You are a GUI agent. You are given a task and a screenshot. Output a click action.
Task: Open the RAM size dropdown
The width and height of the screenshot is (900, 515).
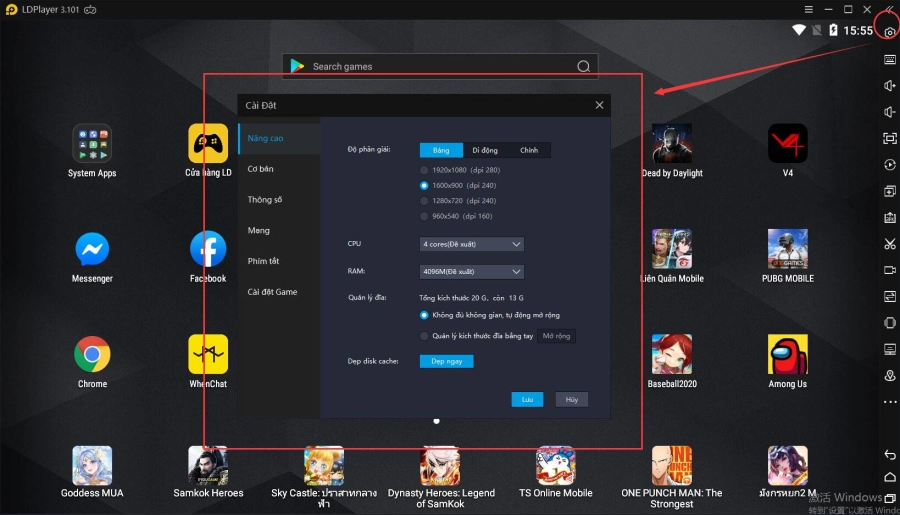click(x=472, y=271)
